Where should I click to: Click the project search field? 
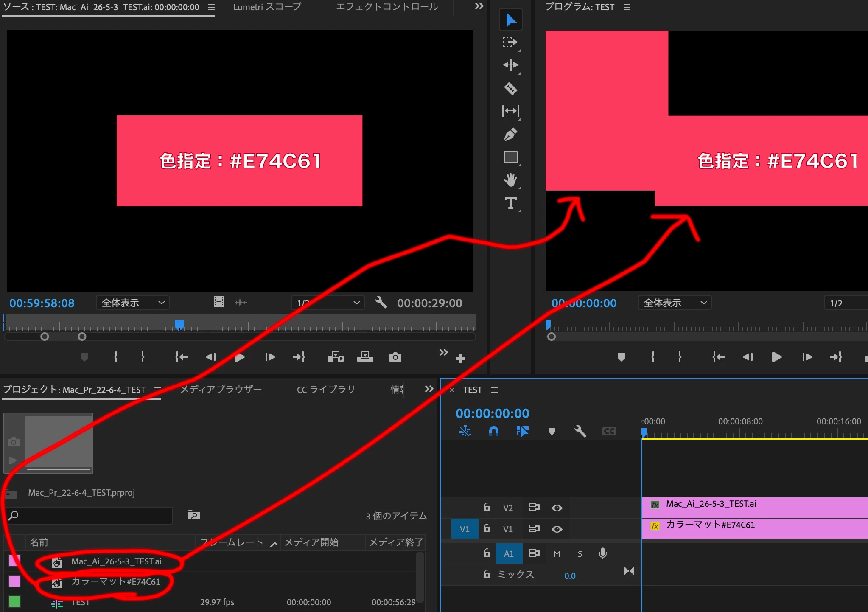(93, 515)
